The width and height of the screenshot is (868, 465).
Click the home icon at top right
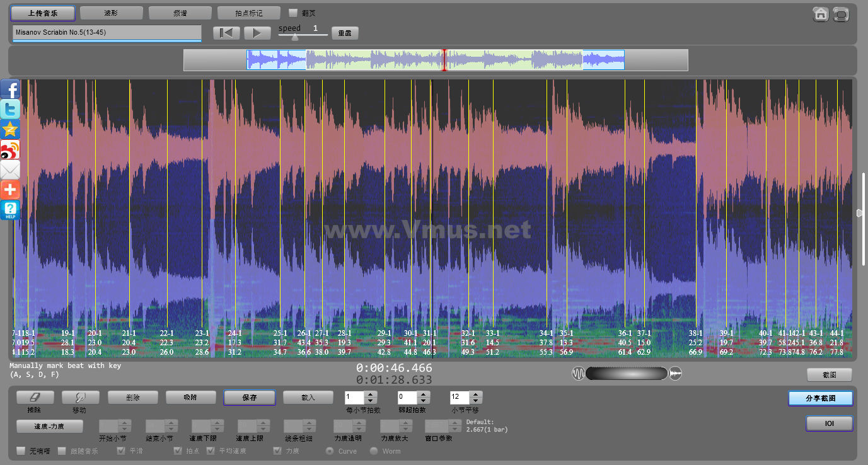point(820,14)
